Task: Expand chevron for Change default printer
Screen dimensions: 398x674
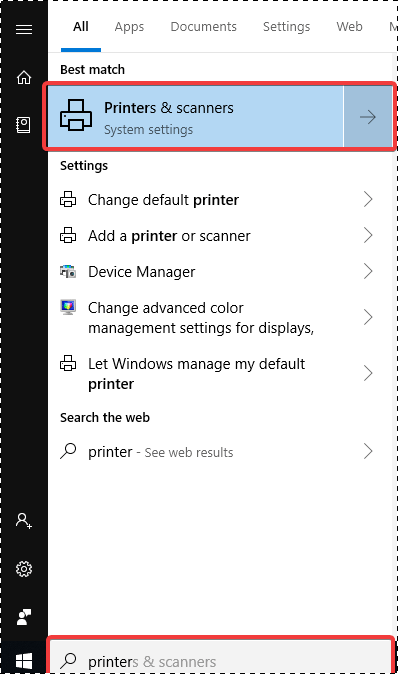Action: pyautogui.click(x=368, y=199)
